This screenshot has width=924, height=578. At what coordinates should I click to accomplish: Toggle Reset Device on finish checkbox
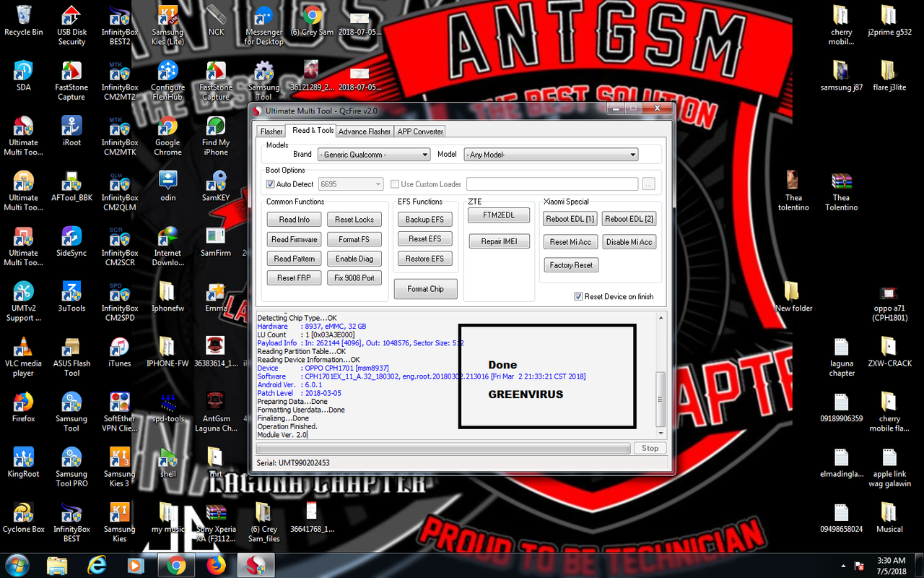click(578, 296)
